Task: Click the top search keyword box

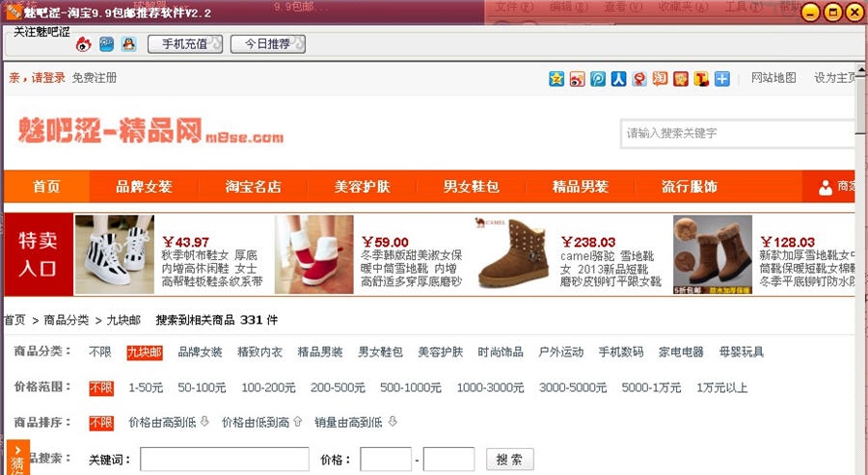Action: point(739,133)
